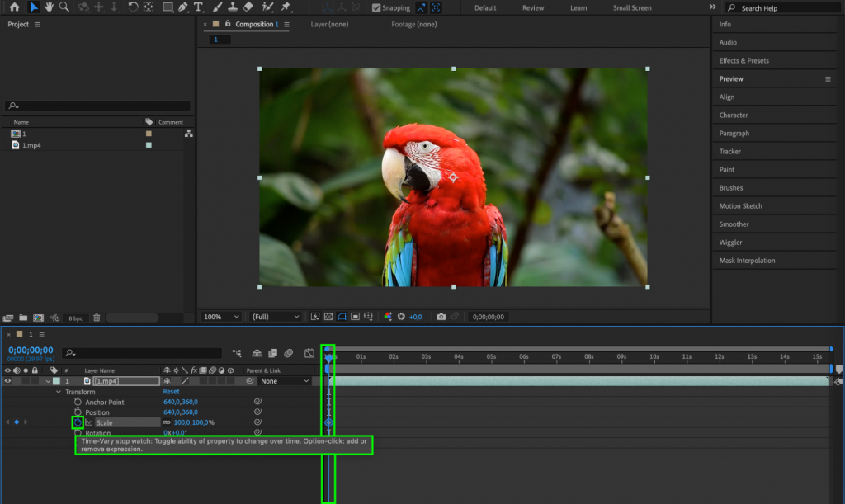Open the Graph Editor
Viewport: 845px width, 504px height.
pyautogui.click(x=309, y=353)
